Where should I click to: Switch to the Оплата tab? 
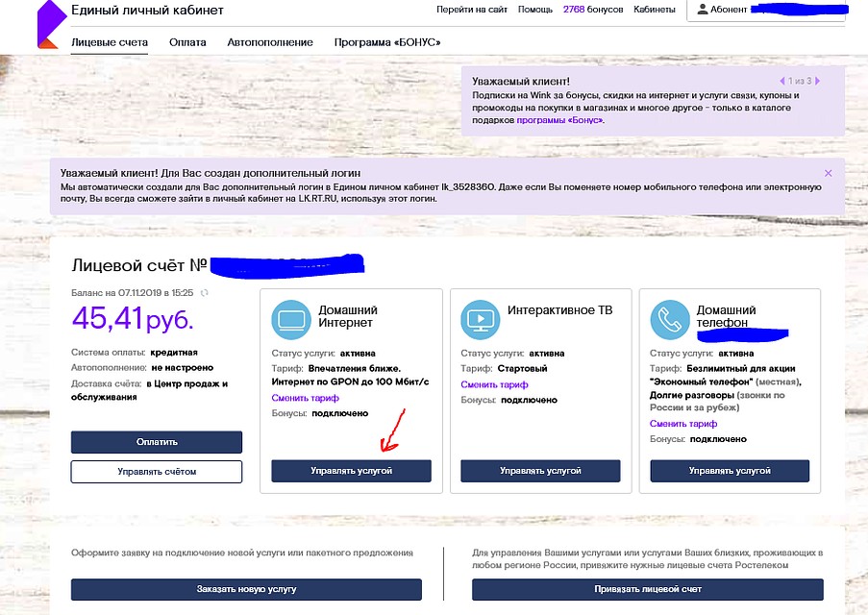click(187, 42)
